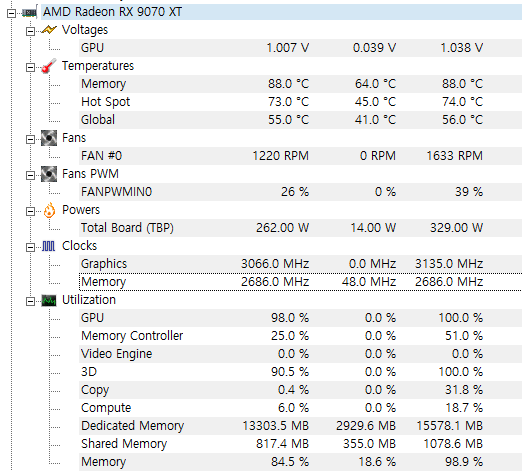The width and height of the screenshot is (522, 471).
Task: Click the 18.7 % Compute maximum value
Action: 464,408
